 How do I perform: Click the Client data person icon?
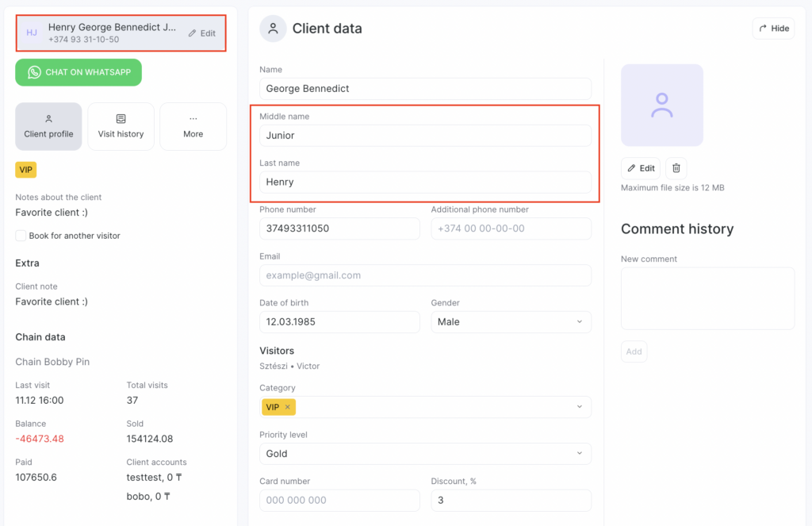[x=273, y=29]
